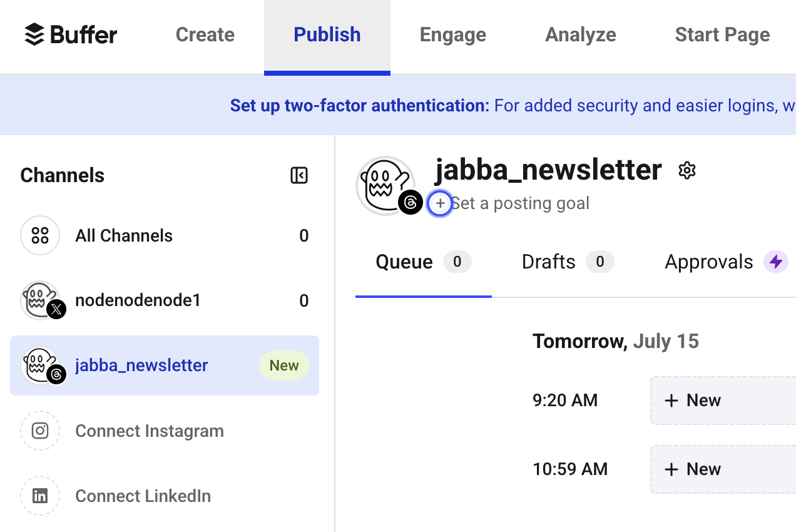The width and height of the screenshot is (796, 532).
Task: Click the Tomorrow, July 15 heading
Action: tap(616, 341)
